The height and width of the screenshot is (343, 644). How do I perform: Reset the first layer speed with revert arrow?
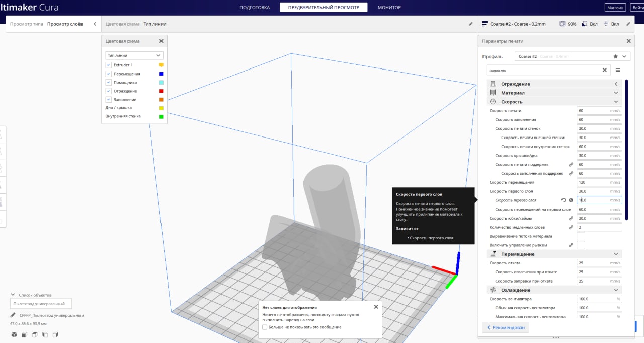(564, 200)
